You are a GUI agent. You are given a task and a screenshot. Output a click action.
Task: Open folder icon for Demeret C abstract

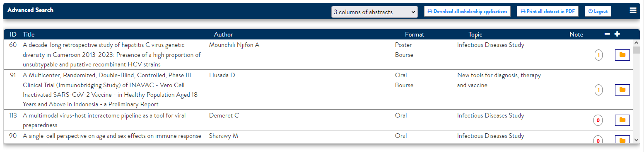tap(622, 120)
